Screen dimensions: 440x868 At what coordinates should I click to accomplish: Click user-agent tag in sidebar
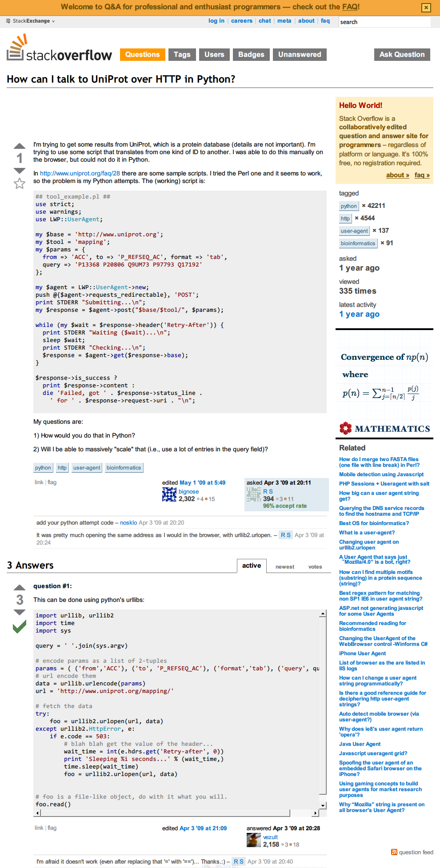click(354, 231)
